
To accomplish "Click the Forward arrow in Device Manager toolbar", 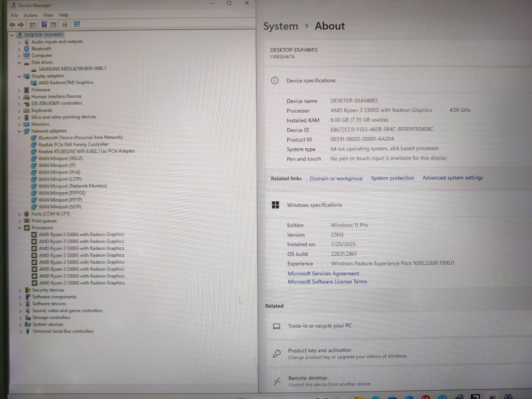I will pos(21,24).
